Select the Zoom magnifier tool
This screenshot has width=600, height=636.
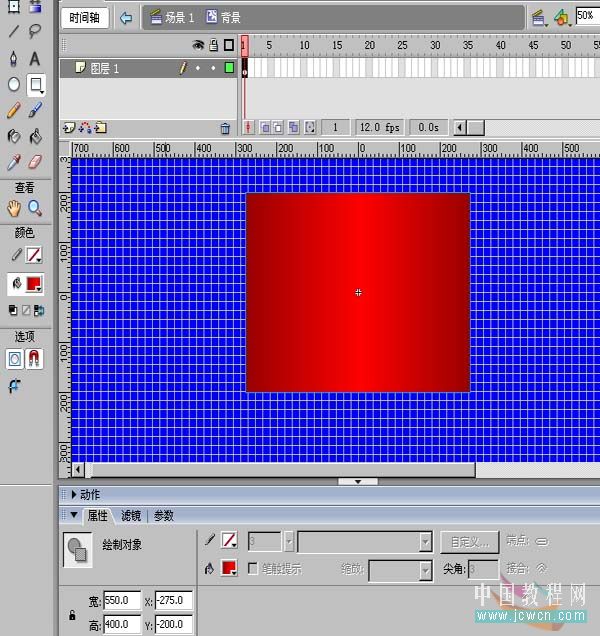coord(36,208)
